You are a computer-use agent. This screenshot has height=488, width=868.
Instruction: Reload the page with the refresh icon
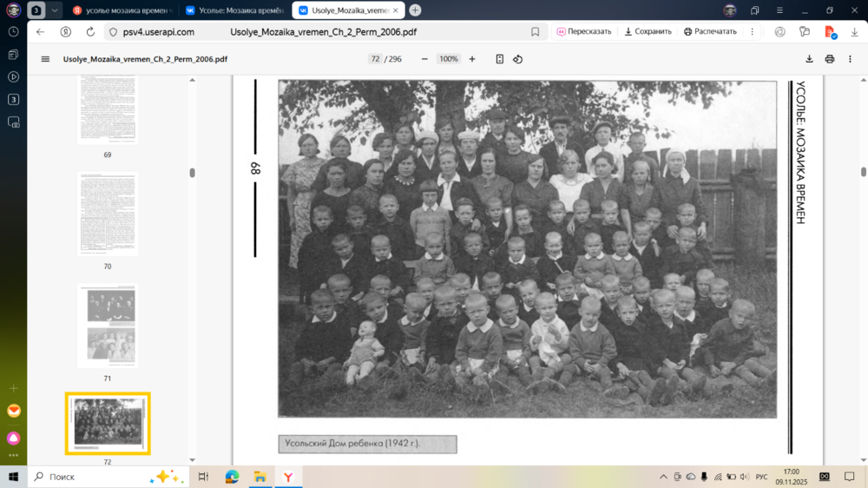pyautogui.click(x=90, y=32)
